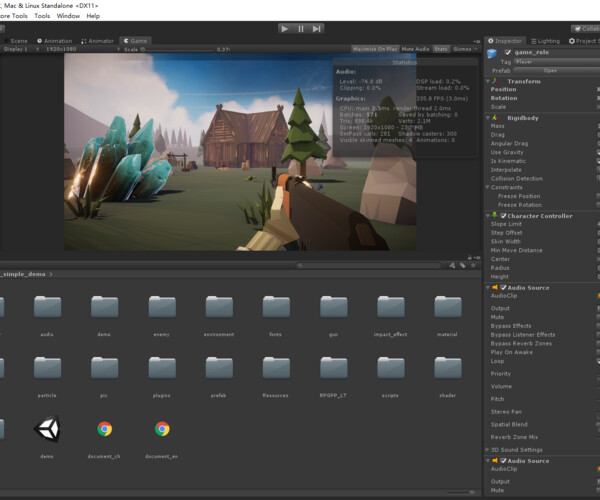Uncheck the first Audio Source component
Viewport: 600px width, 500px height.
click(504, 287)
